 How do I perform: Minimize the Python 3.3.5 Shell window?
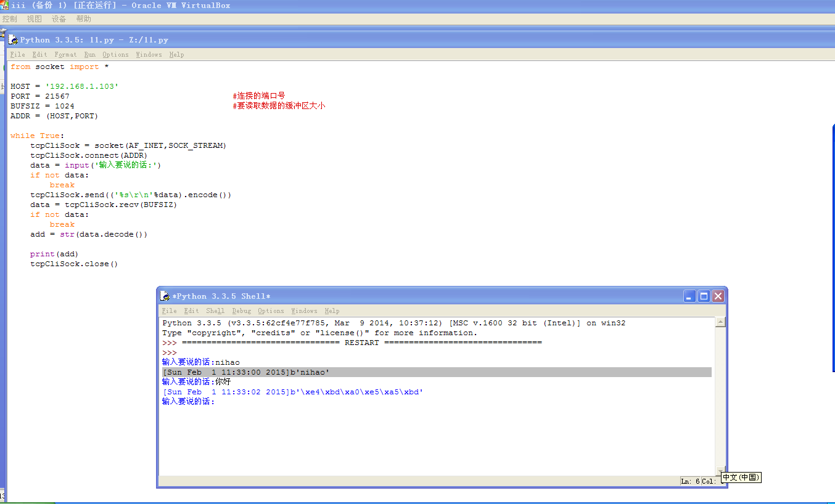click(690, 296)
